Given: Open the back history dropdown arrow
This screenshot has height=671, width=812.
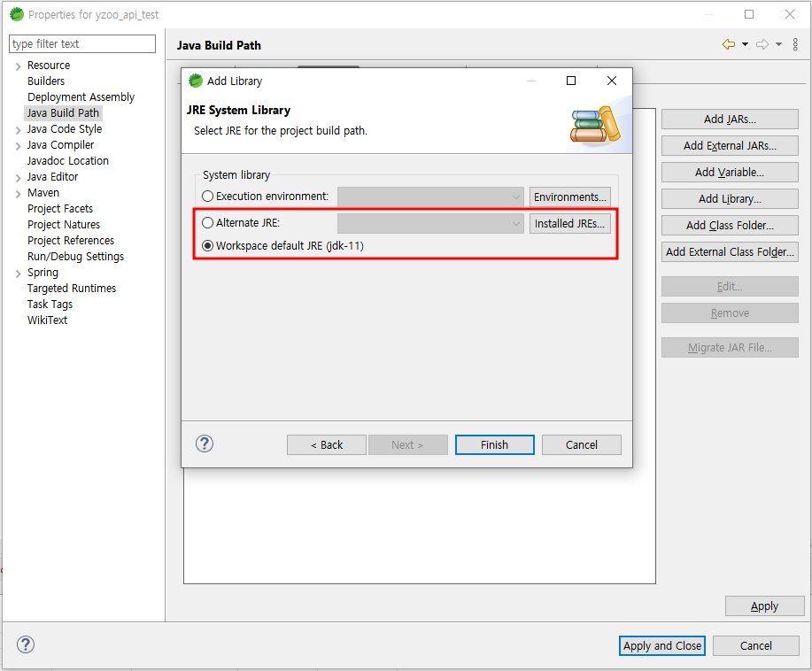Looking at the screenshot, I should [x=745, y=44].
